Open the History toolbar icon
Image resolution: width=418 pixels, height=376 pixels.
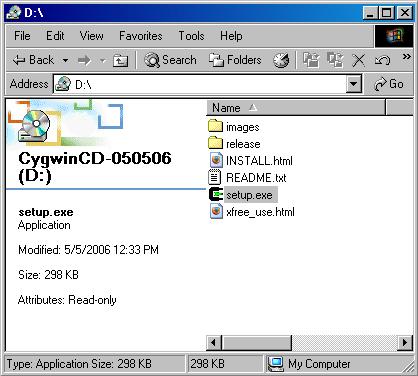(x=281, y=60)
